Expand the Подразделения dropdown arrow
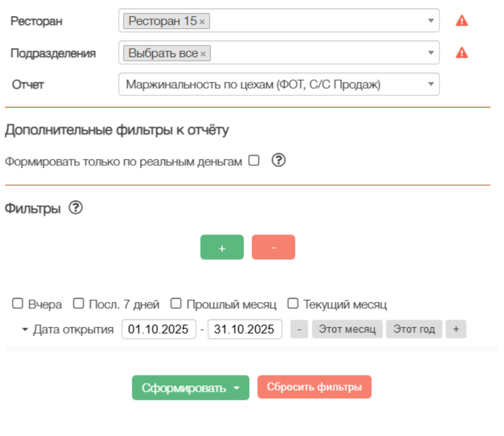 [431, 53]
